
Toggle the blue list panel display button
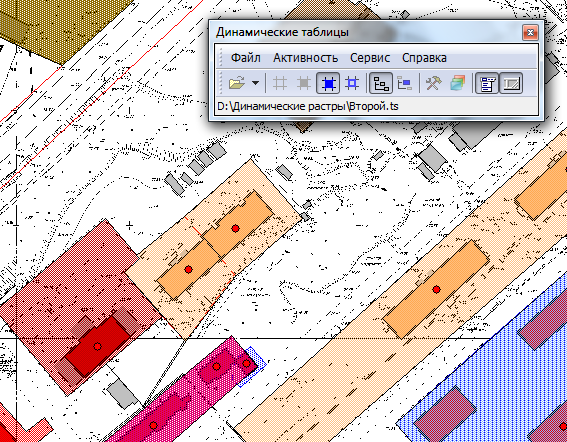pyautogui.click(x=486, y=84)
